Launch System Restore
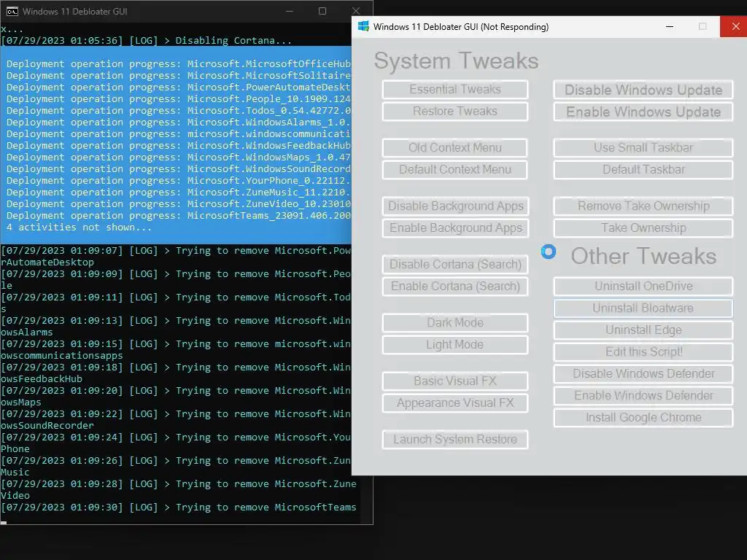Viewport: 747px width, 560px height. pyautogui.click(x=455, y=440)
